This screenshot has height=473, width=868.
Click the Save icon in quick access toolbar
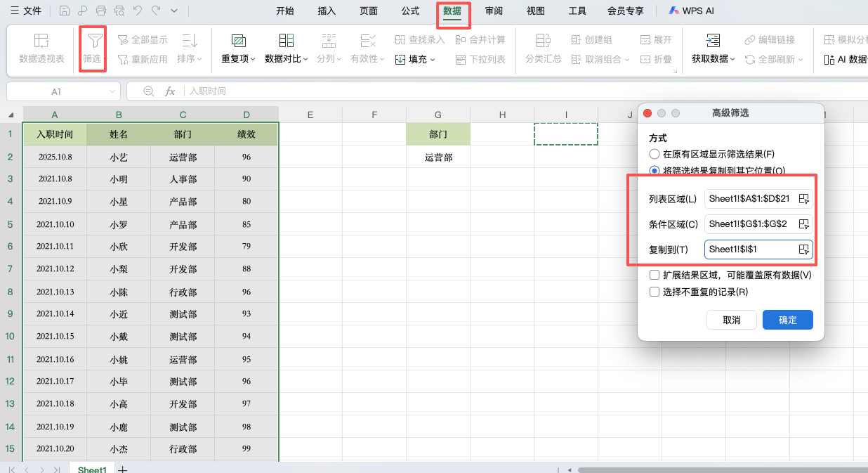pyautogui.click(x=65, y=11)
